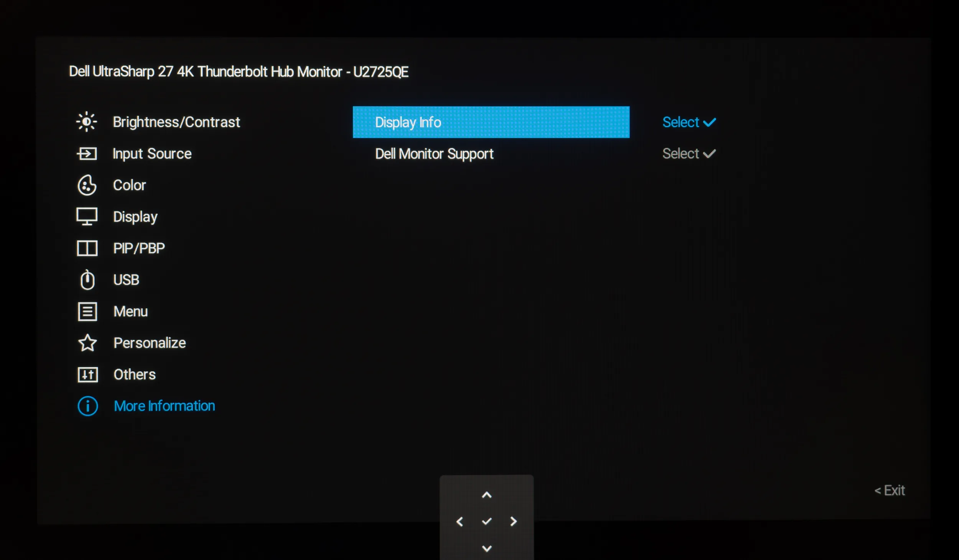The width and height of the screenshot is (959, 560).
Task: Click the PIP/PBP split-screen icon
Action: 87,248
